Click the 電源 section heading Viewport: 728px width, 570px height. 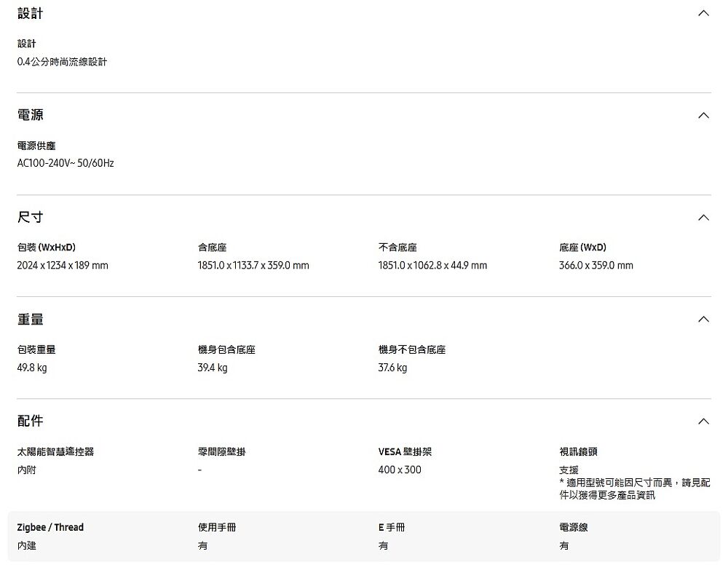[x=30, y=114]
